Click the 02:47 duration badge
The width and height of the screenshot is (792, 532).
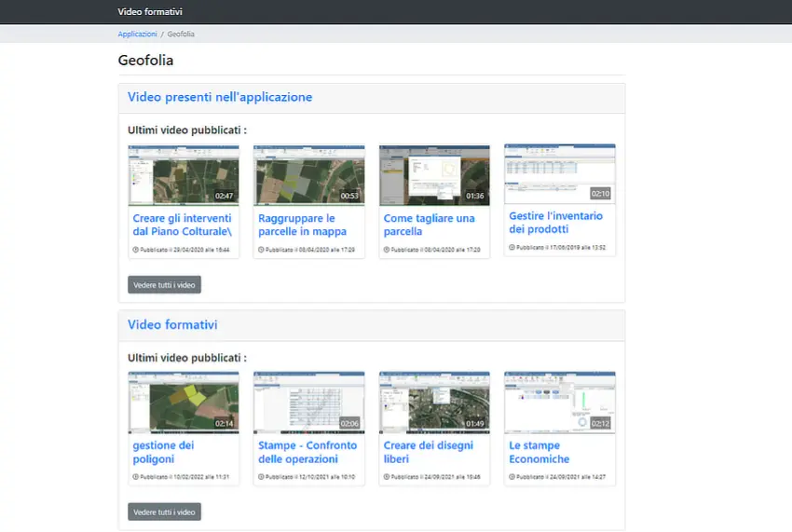(225, 196)
